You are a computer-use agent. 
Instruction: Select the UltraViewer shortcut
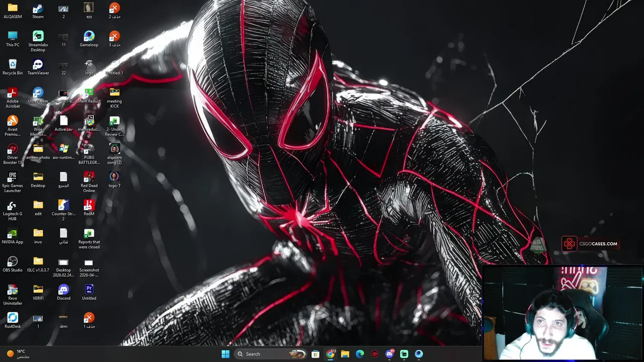[38, 95]
